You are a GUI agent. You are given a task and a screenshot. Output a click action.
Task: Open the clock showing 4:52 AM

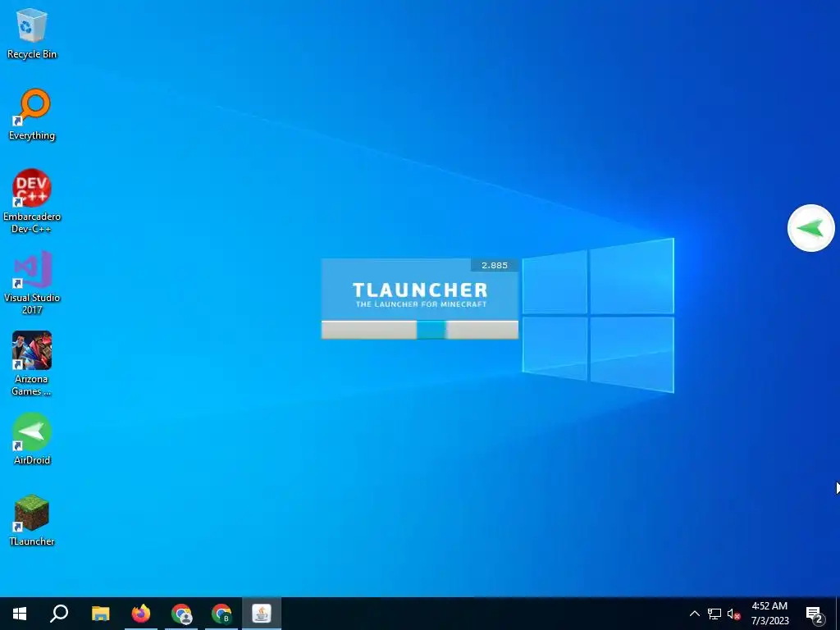(x=769, y=614)
